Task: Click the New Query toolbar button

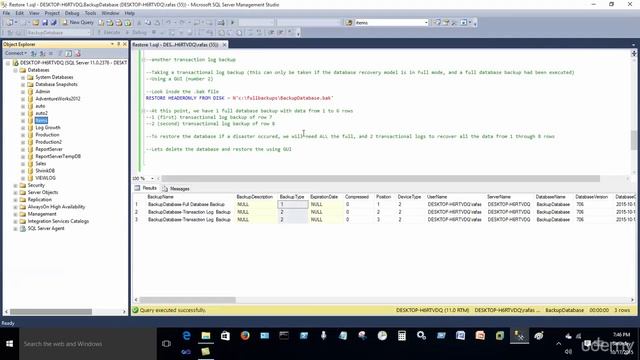Action: click(78, 22)
